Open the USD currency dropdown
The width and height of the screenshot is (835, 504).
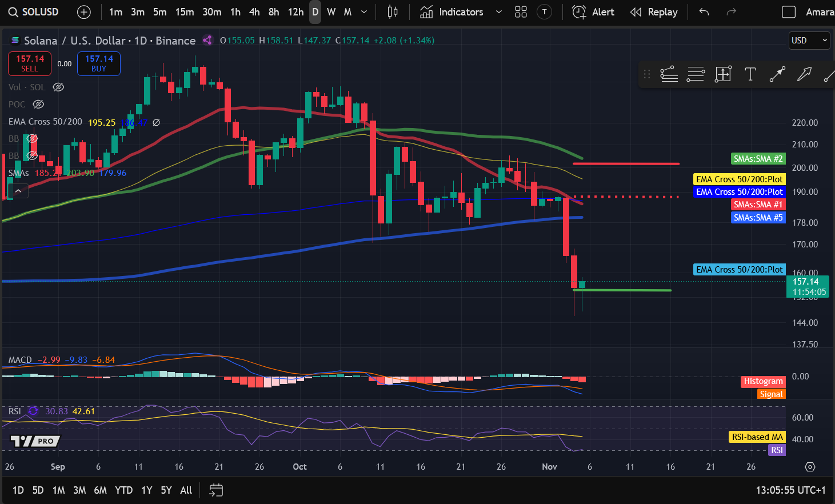[809, 41]
